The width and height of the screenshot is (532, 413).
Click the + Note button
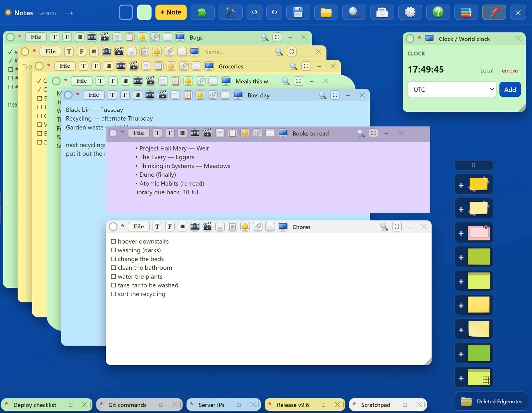click(x=171, y=12)
